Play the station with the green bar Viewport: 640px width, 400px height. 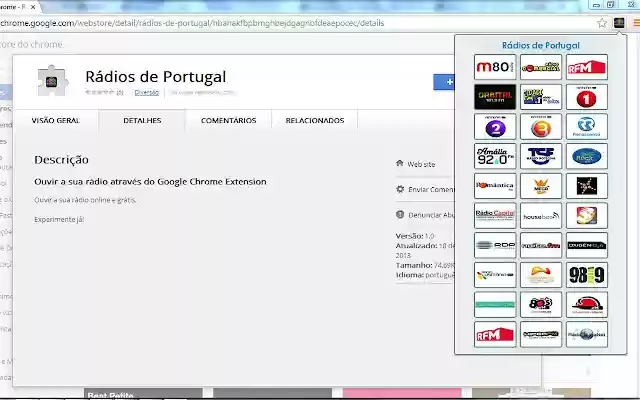pyautogui.click(x=495, y=304)
